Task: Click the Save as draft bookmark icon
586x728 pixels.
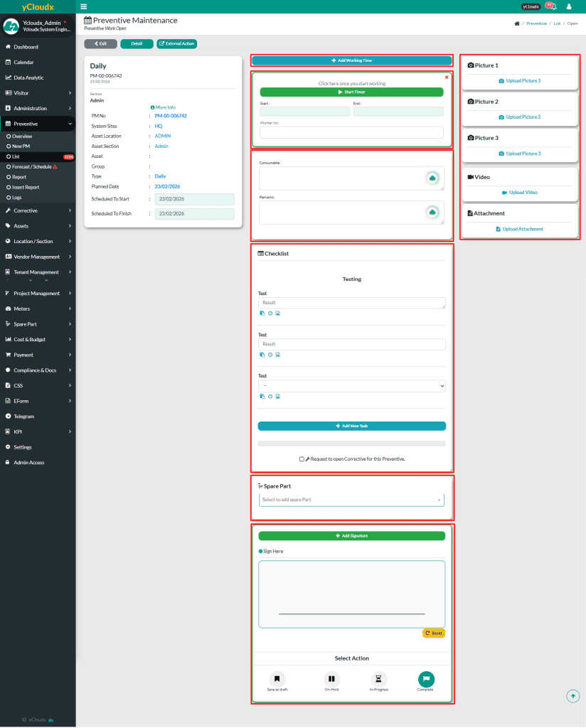Action: pyautogui.click(x=277, y=678)
